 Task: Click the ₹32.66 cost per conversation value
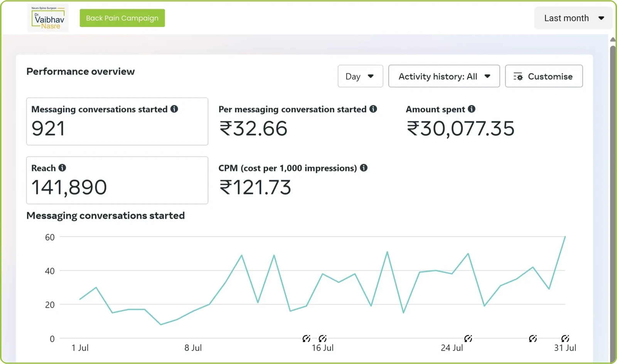253,129
